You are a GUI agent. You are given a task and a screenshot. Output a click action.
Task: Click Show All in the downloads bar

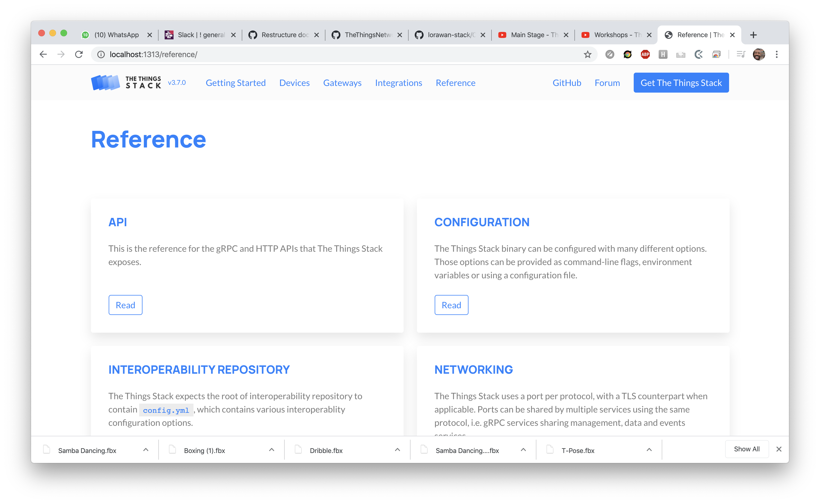[x=747, y=449]
